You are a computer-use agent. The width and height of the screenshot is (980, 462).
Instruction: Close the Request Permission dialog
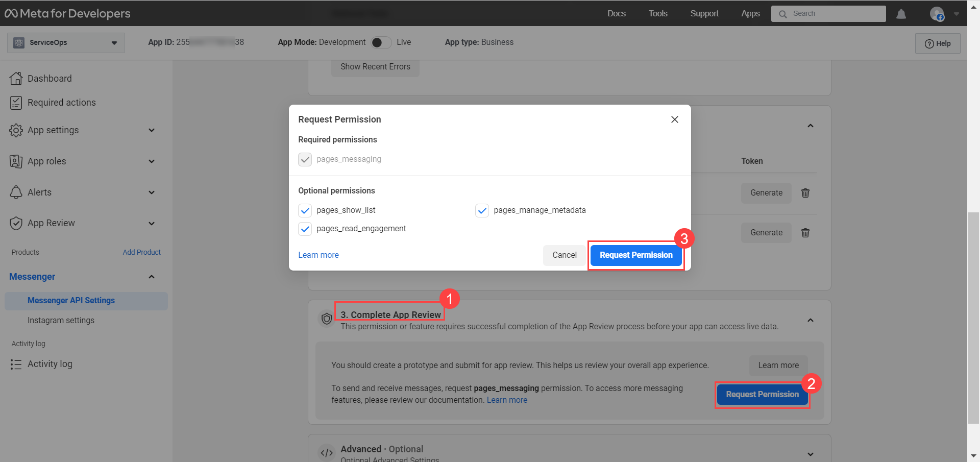[674, 119]
